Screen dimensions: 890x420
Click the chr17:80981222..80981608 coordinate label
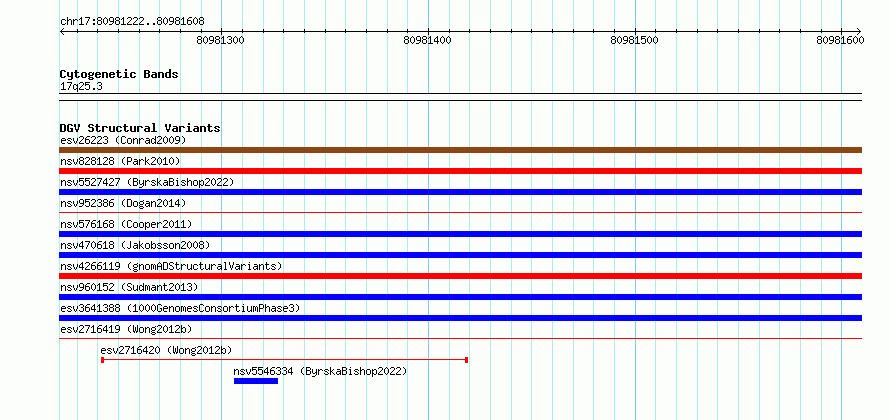point(132,22)
